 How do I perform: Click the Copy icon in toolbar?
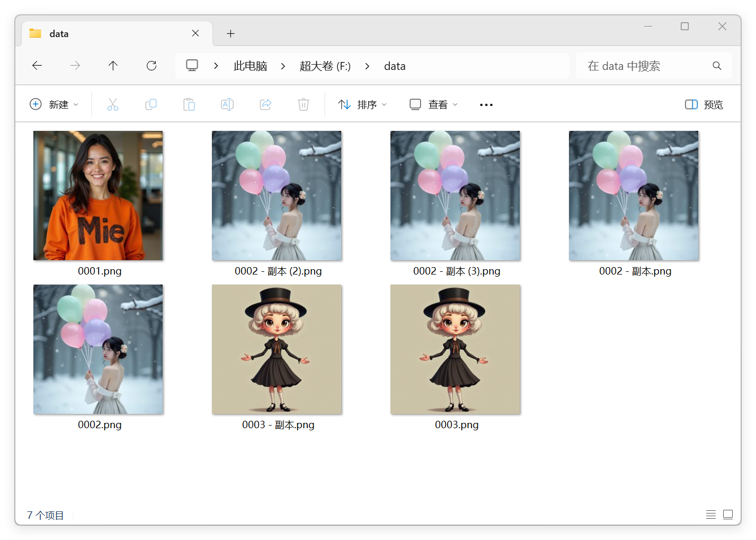coord(151,104)
